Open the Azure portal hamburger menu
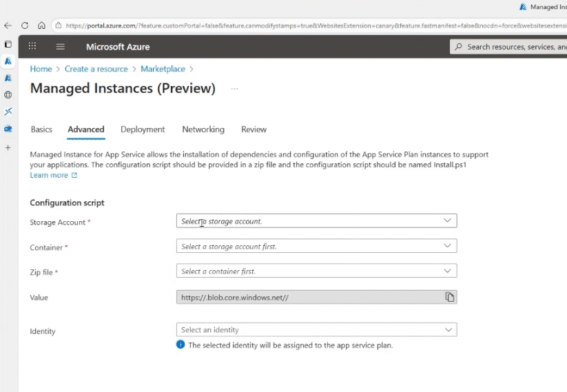Viewport: 567px width, 392px height. [61, 47]
